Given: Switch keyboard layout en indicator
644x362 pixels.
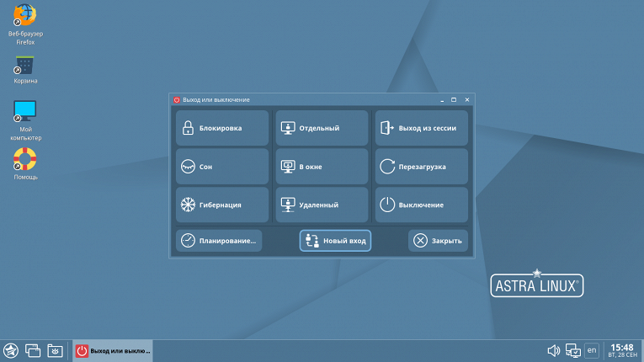Looking at the screenshot, I should (x=592, y=350).
